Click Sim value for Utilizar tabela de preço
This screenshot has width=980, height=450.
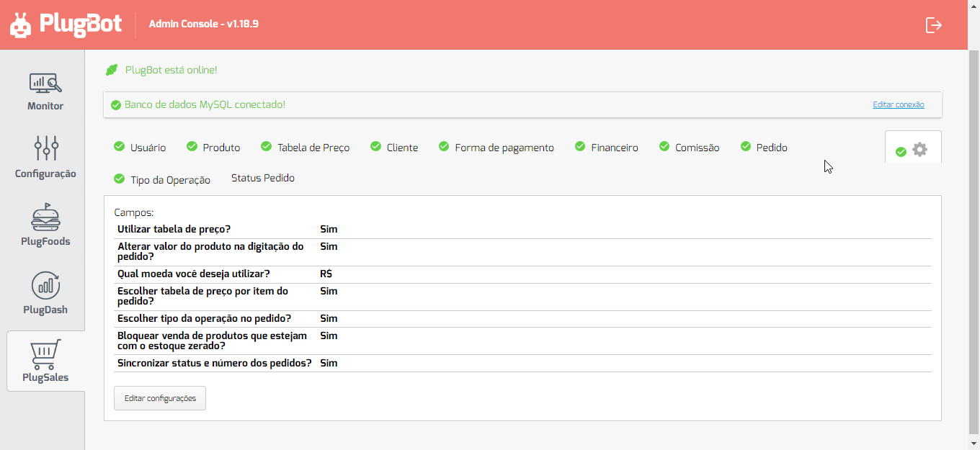point(329,230)
